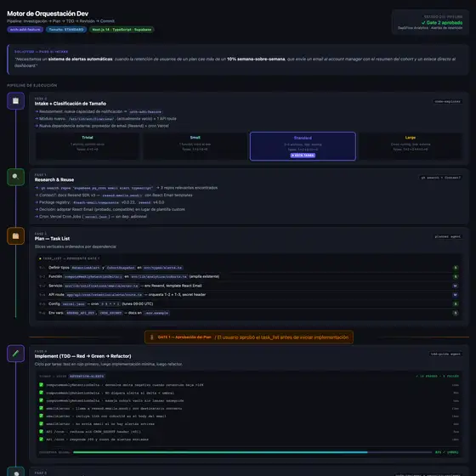Click the Tamaño: STANDARD tag pill

[66, 30]
